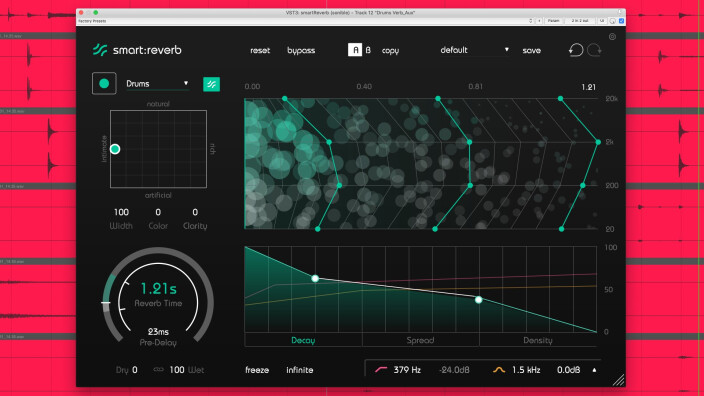Click the 0.0dB filter gain
The height and width of the screenshot is (396, 704).
coord(568,370)
